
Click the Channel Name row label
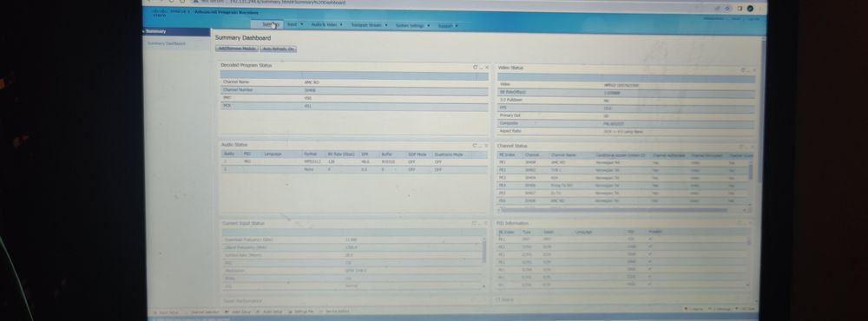coord(236,82)
